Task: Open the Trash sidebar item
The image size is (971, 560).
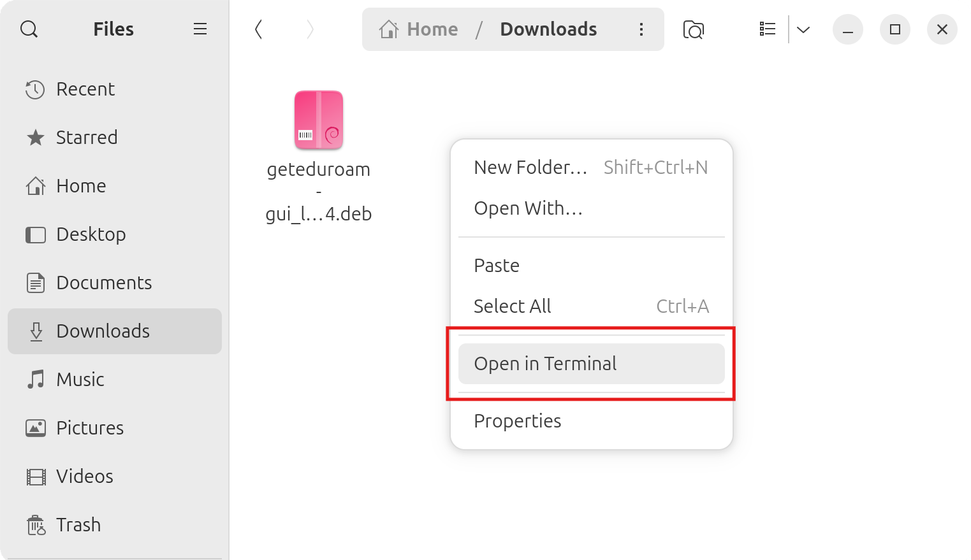Action: [78, 525]
